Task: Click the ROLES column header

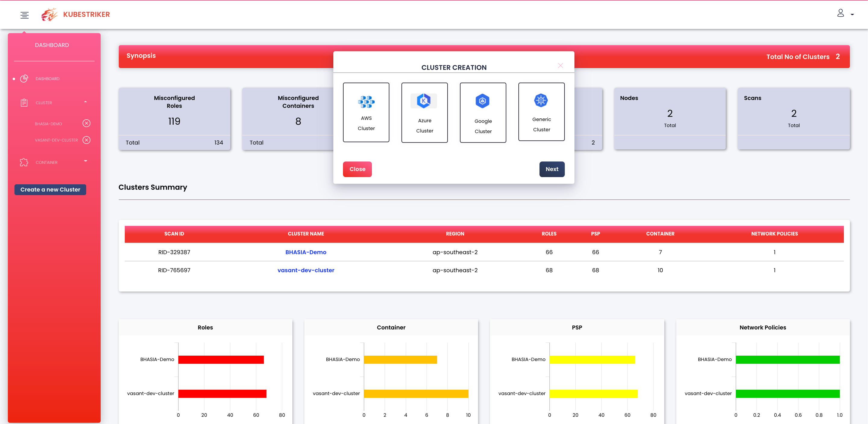Action: 549,234
